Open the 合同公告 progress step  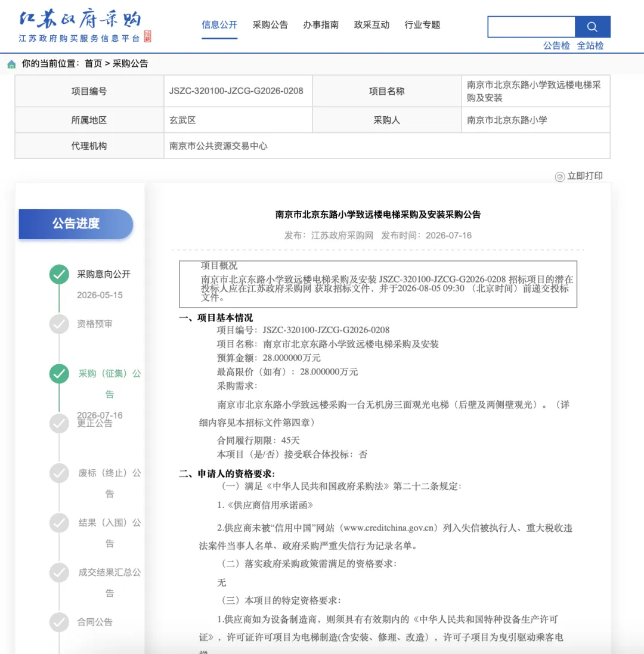click(95, 622)
